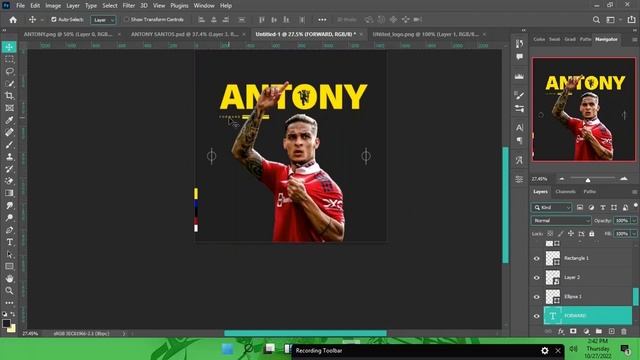This screenshot has height=360, width=640.
Task: Enable Show Transform Controls checkbox
Action: 127,20
